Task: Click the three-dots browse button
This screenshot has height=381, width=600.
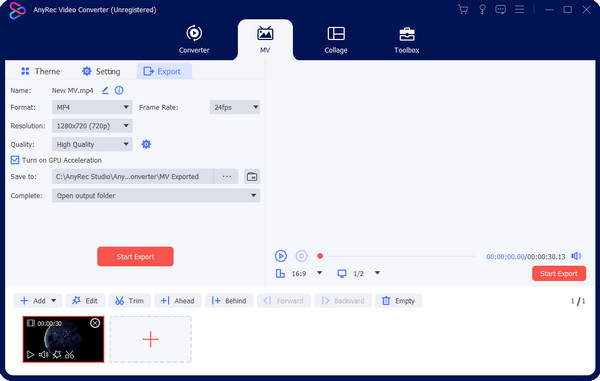Action: (x=227, y=176)
